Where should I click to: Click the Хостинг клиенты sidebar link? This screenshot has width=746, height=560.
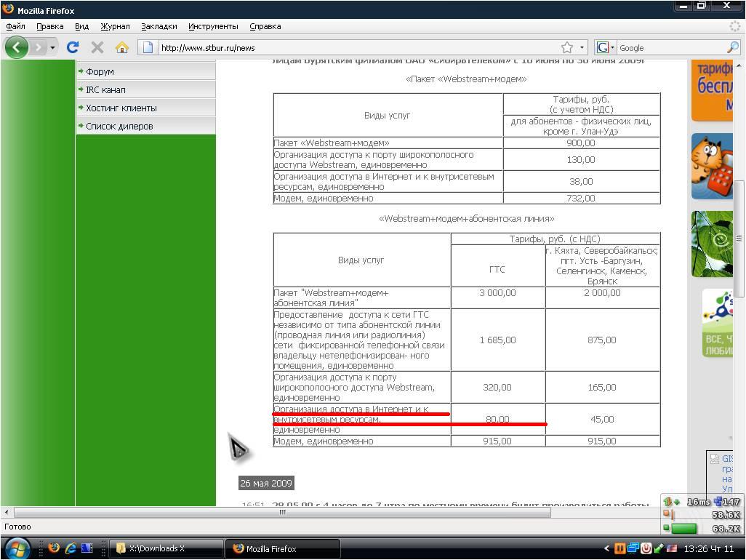pos(121,108)
